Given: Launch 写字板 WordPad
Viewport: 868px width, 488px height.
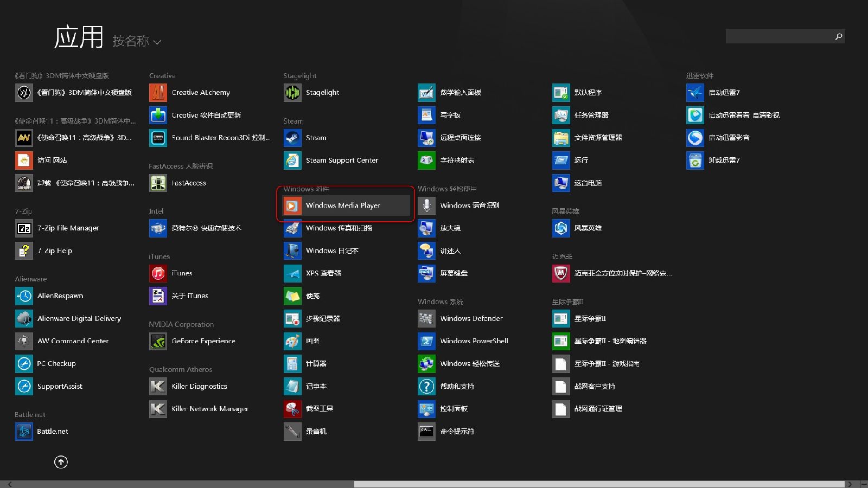Looking at the screenshot, I should pos(439,115).
